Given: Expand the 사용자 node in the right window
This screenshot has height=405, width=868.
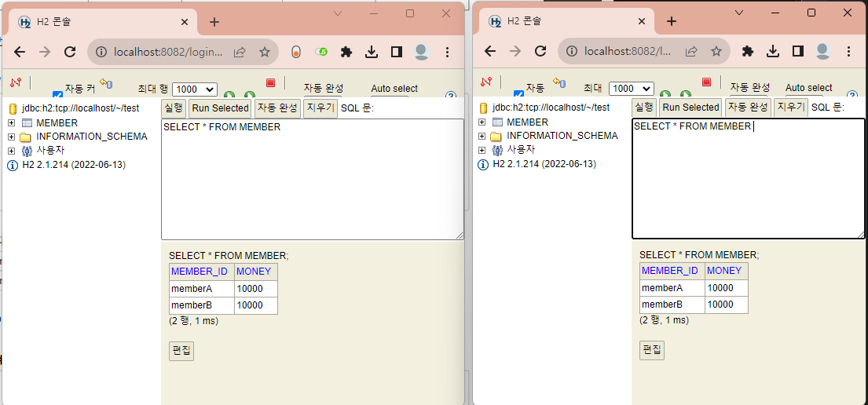Looking at the screenshot, I should [482, 150].
